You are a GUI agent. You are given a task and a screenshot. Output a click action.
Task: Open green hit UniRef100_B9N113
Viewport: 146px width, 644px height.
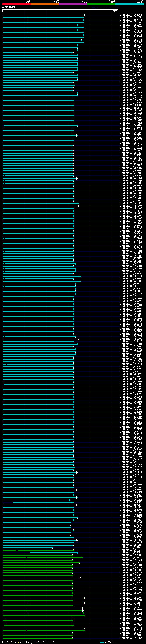click(x=131, y=562)
